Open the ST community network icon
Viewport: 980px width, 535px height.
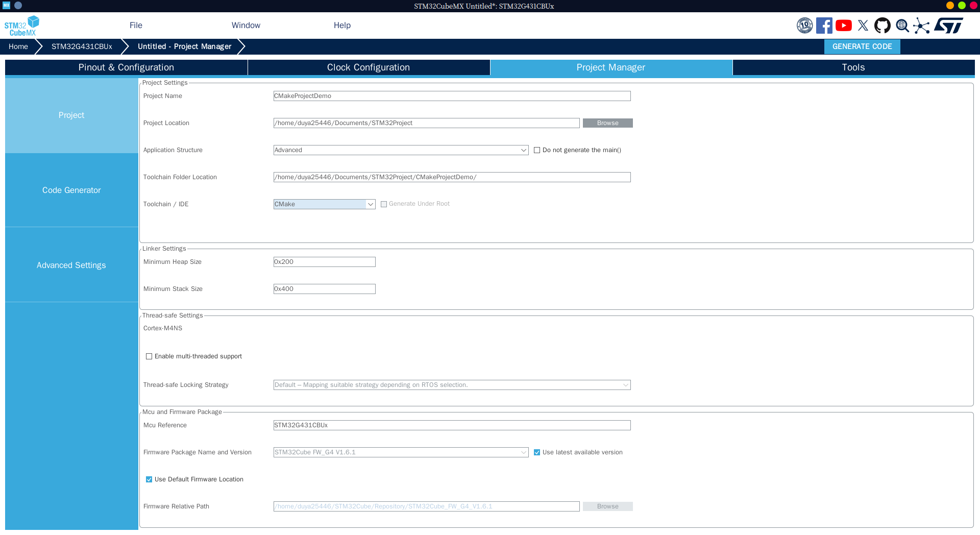point(922,26)
